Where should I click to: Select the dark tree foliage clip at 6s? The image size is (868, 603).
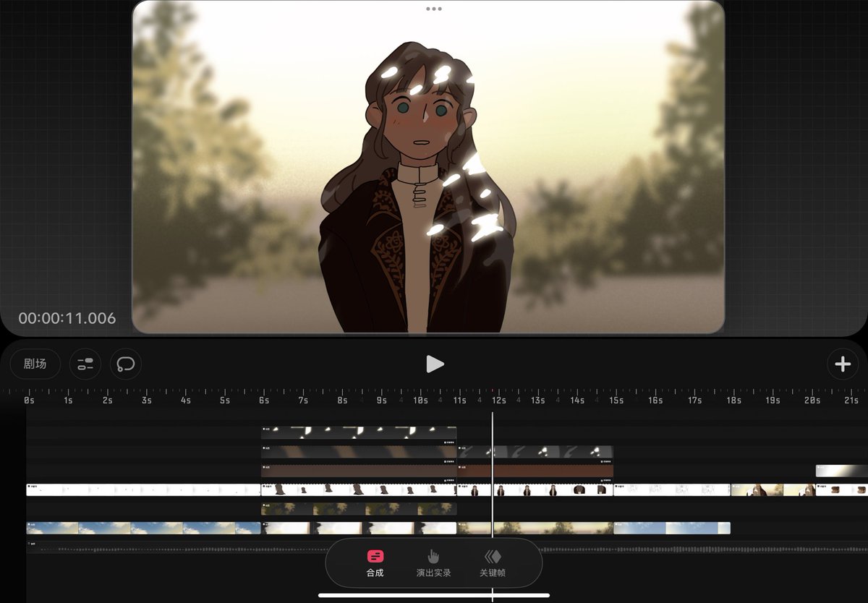[x=359, y=509]
